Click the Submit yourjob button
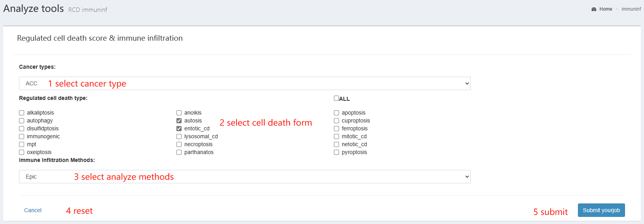 [601, 210]
